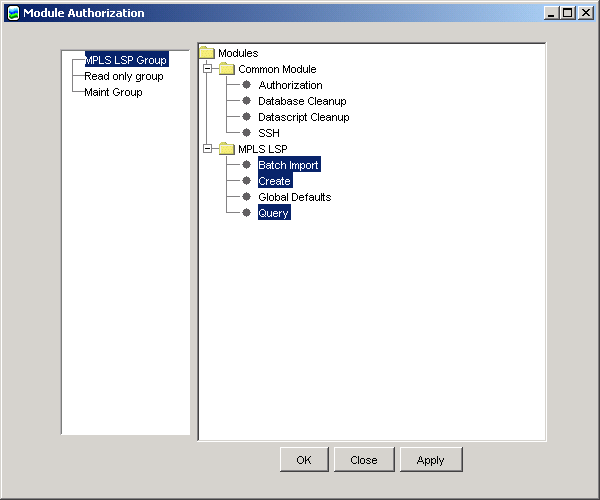
Task: Click the Apply button
Action: (x=431, y=459)
